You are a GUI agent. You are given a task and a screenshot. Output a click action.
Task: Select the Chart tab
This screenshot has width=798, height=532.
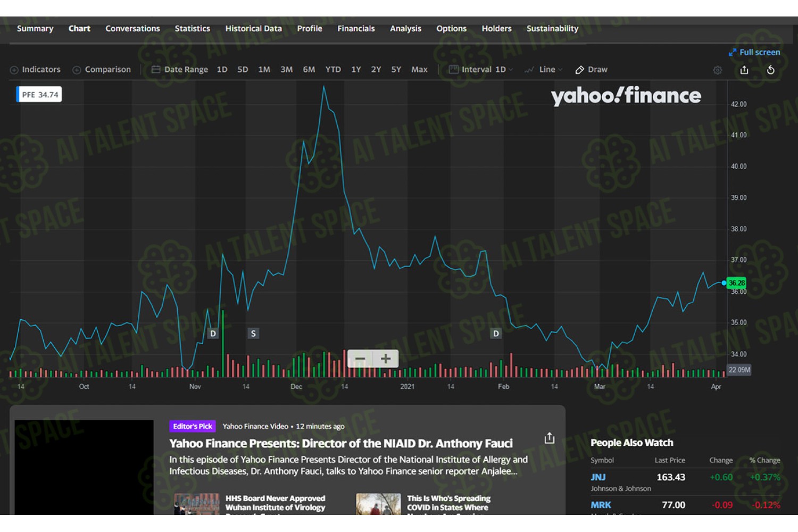pos(79,29)
